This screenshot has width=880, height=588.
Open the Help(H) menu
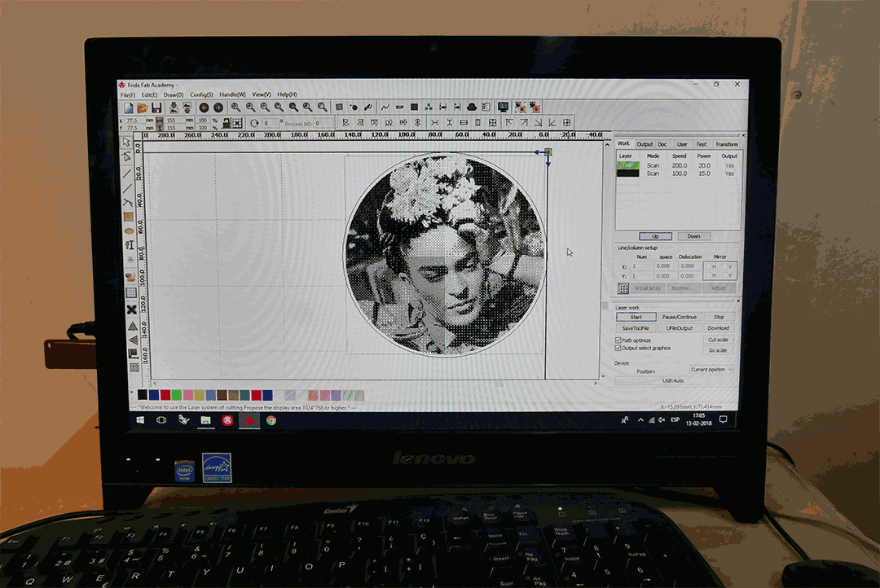[287, 94]
